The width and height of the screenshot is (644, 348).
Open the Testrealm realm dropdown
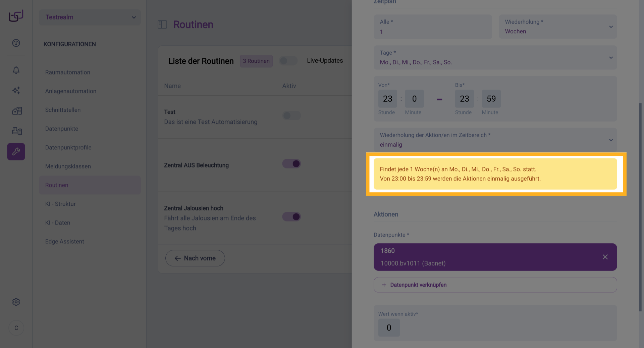(x=90, y=17)
